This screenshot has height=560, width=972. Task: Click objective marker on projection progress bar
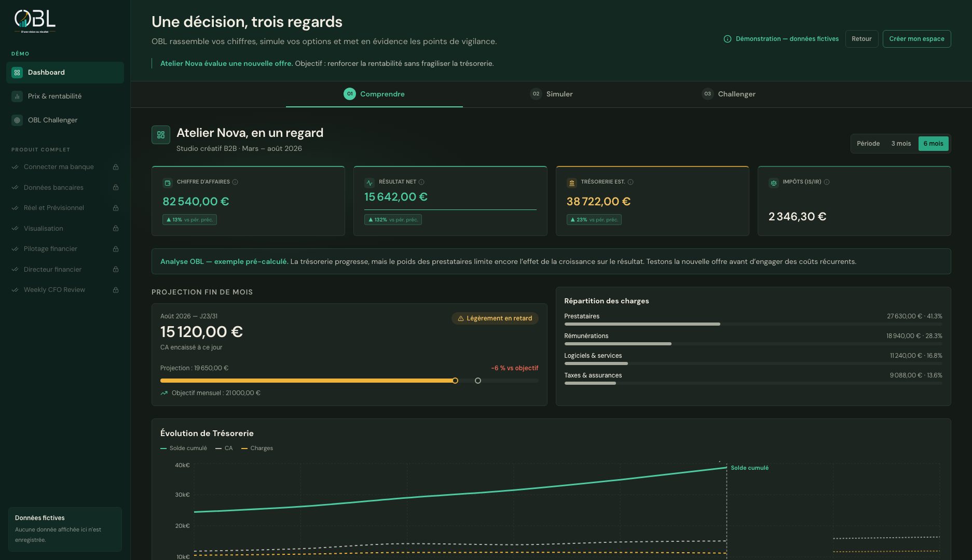click(478, 381)
